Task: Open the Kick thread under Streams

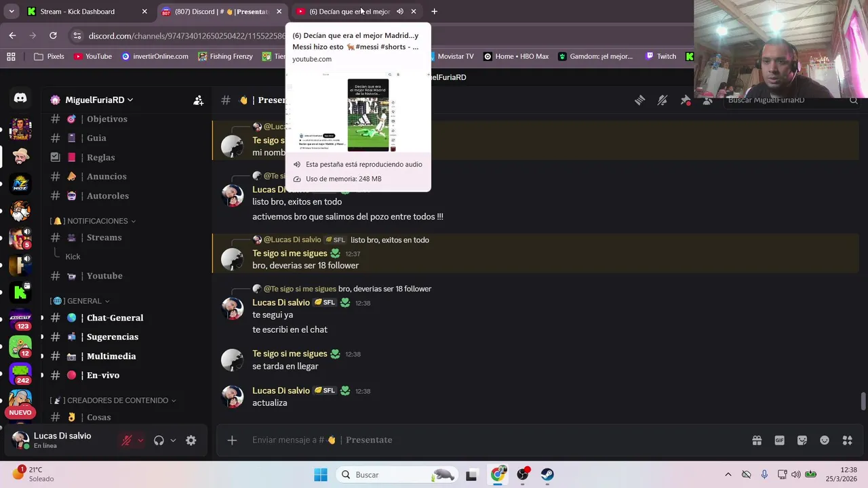Action: tap(73, 256)
